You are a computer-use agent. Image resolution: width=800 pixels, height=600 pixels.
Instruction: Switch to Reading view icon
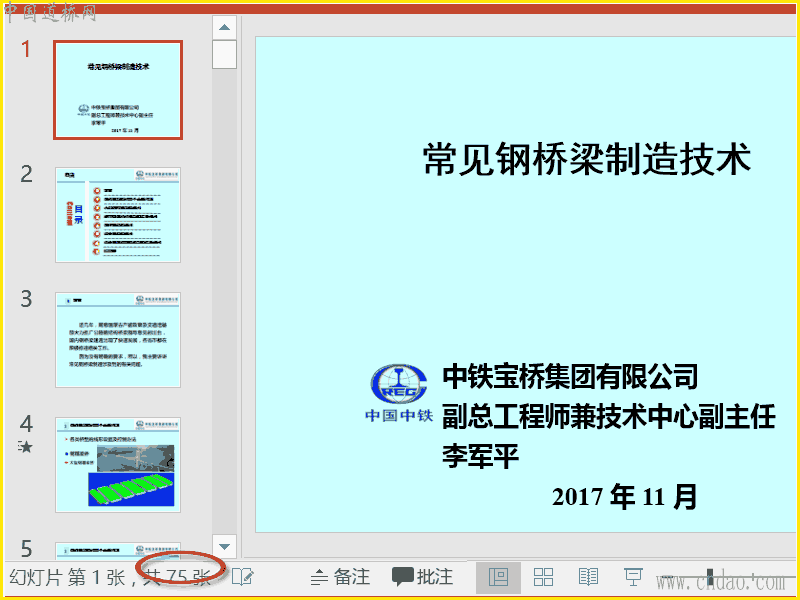click(588, 578)
